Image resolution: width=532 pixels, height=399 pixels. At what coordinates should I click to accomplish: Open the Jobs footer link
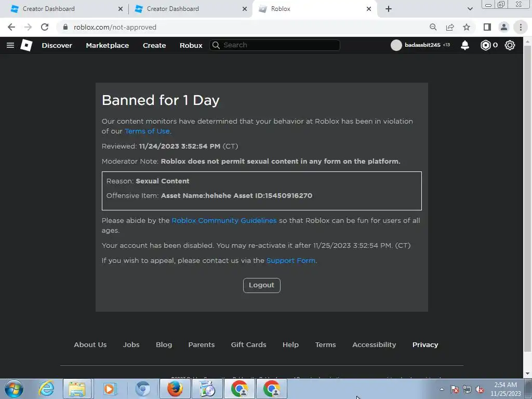pyautogui.click(x=131, y=345)
